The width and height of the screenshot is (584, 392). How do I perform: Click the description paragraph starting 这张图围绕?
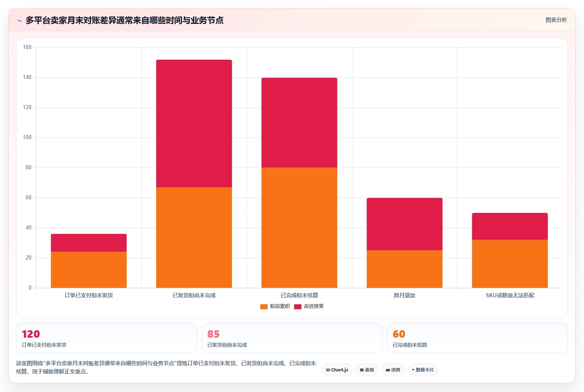click(x=166, y=367)
